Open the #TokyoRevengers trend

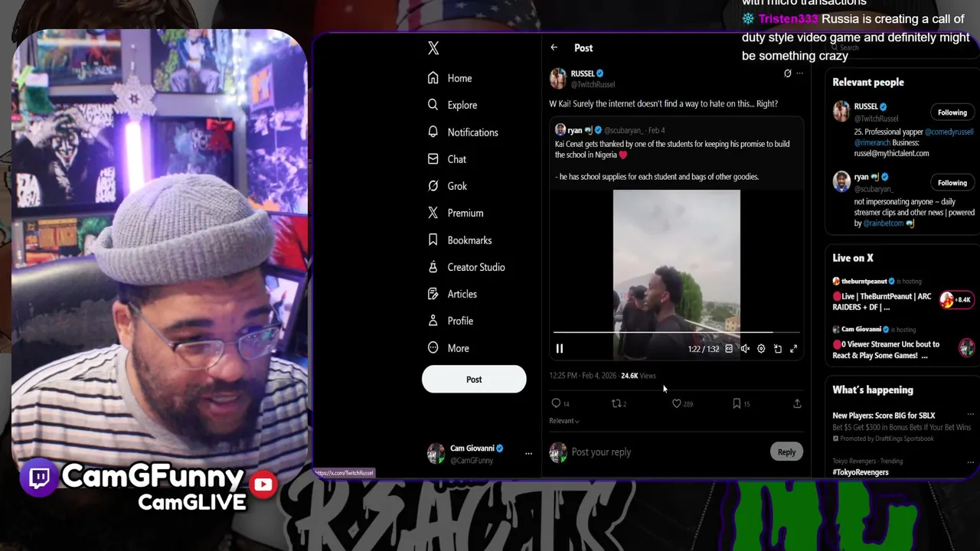click(861, 473)
